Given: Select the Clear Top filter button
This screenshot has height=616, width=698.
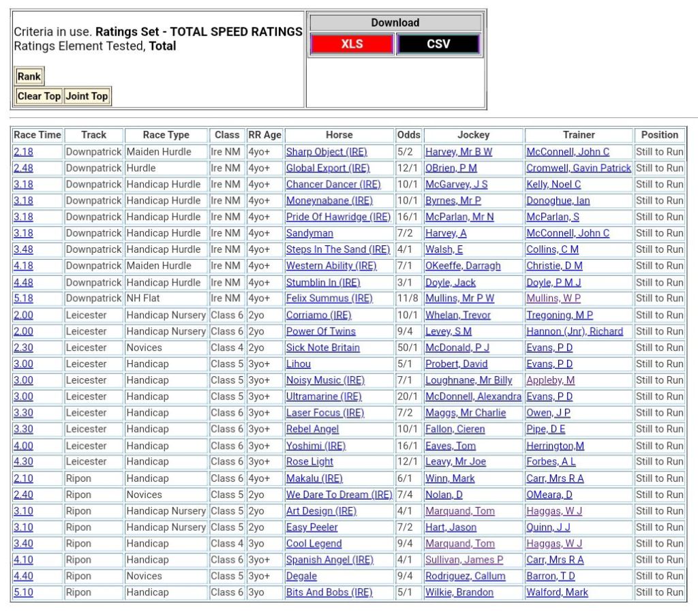Looking at the screenshot, I should (39, 96).
